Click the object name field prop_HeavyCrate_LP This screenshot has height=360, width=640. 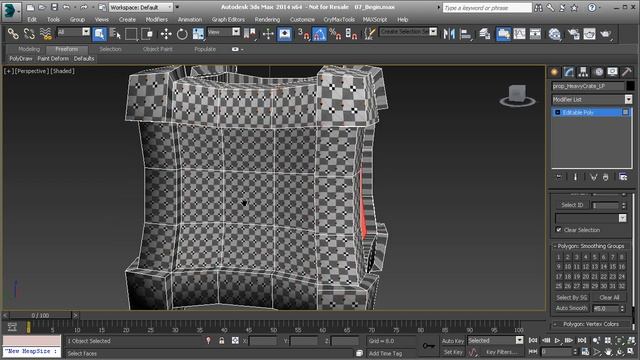click(x=588, y=86)
